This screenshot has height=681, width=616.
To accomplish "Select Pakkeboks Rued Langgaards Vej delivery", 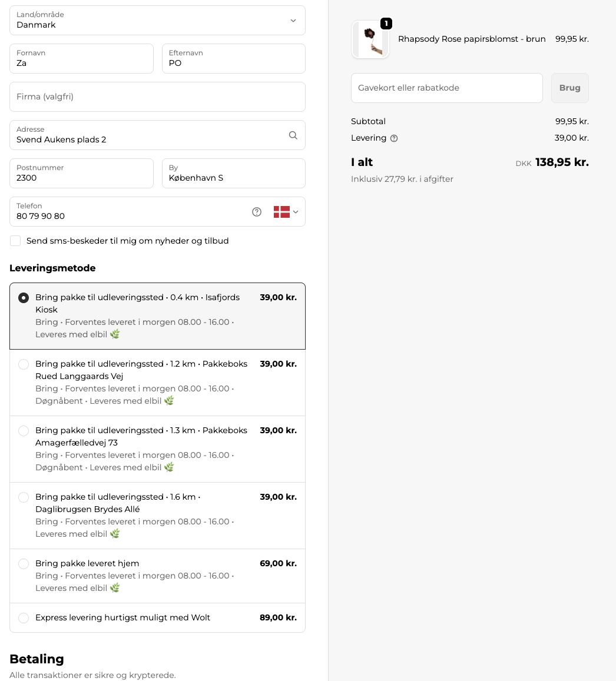I will point(157,383).
